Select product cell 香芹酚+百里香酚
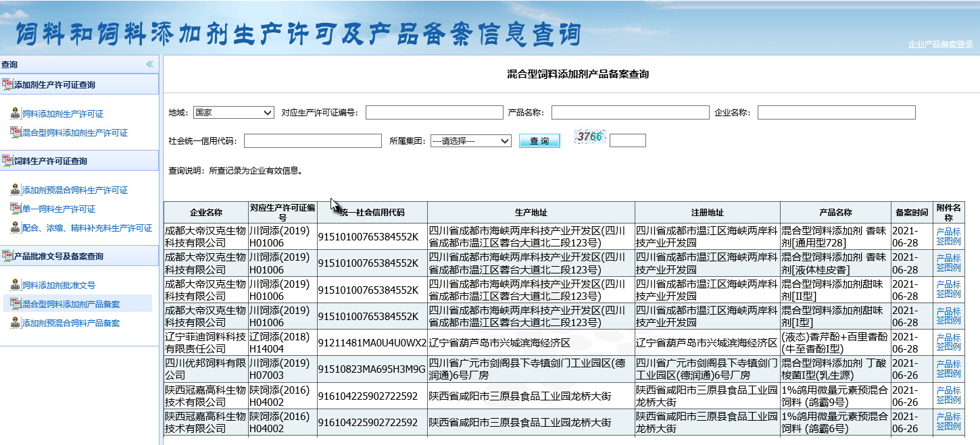Viewport: 980px width, 445px height. [835, 343]
